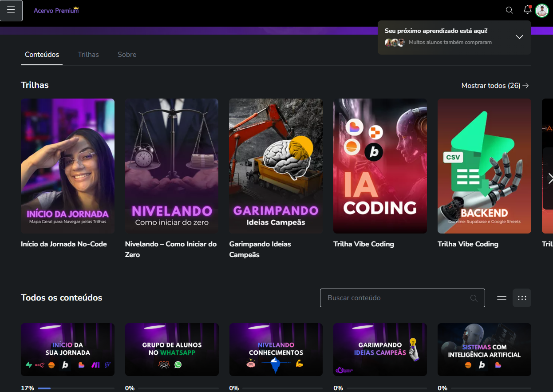Click the 17% progress bar
553x392 pixels.
[x=76, y=388]
